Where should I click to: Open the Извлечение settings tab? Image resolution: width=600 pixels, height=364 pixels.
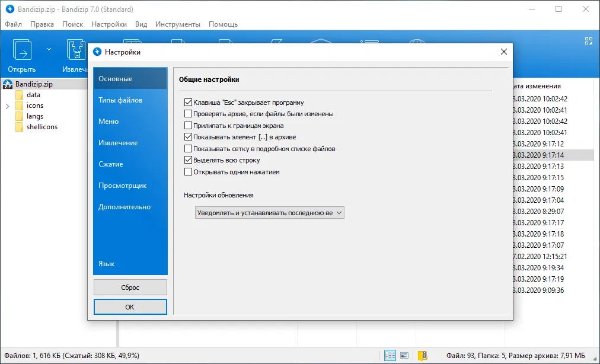pyautogui.click(x=130, y=143)
